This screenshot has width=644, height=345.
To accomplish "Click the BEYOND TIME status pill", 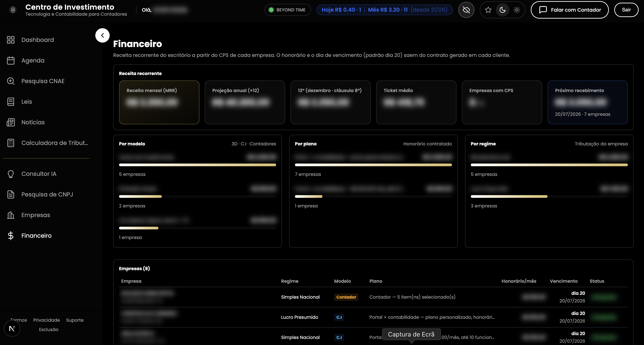I will [288, 10].
